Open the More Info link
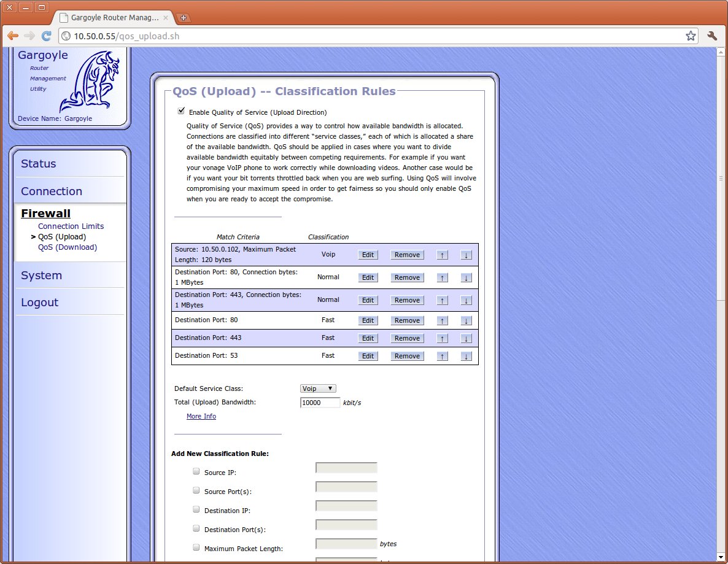This screenshot has width=728, height=564. point(201,416)
